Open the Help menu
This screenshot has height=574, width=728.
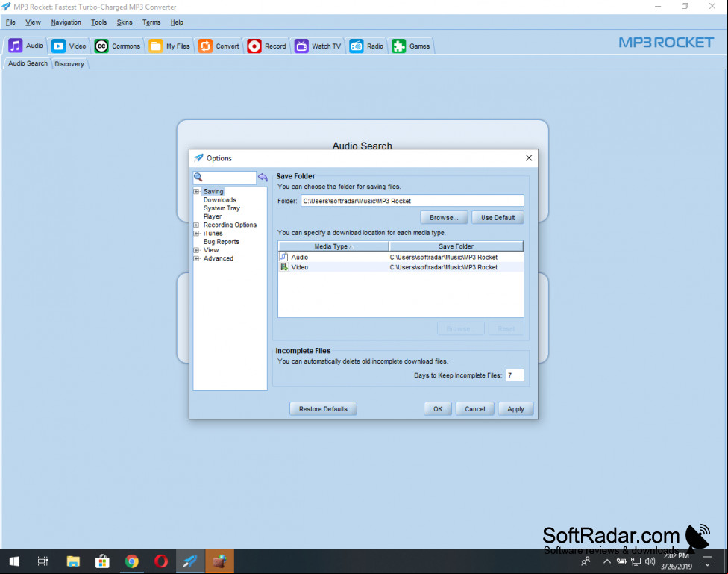point(177,22)
